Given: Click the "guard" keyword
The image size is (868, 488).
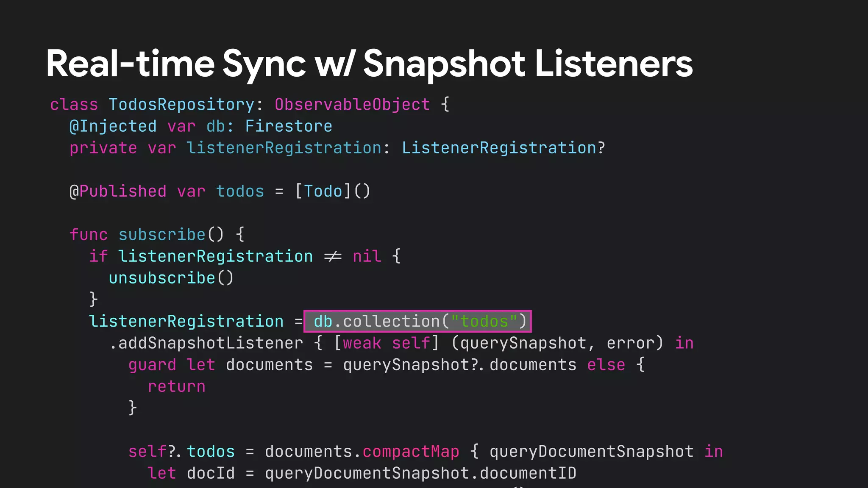Looking at the screenshot, I should point(152,365).
